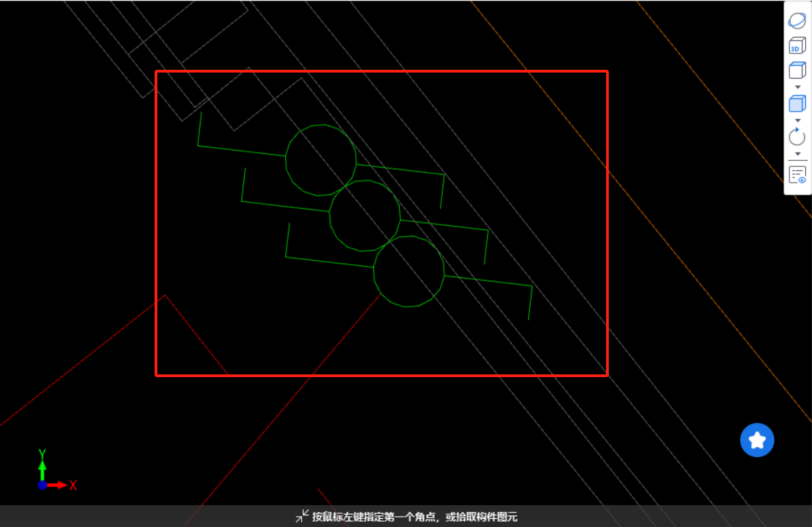Screen dimensions: 812x527
Task: Click the blue star floating button
Action: pos(757,441)
